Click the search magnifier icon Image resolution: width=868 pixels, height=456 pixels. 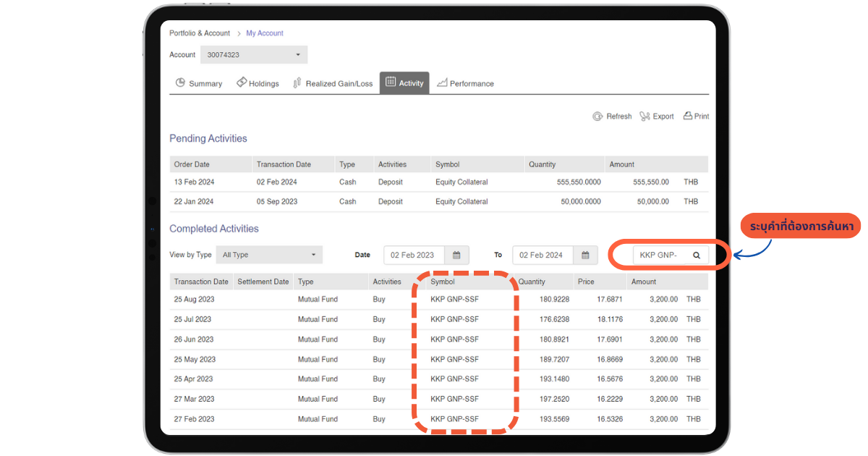[697, 255]
